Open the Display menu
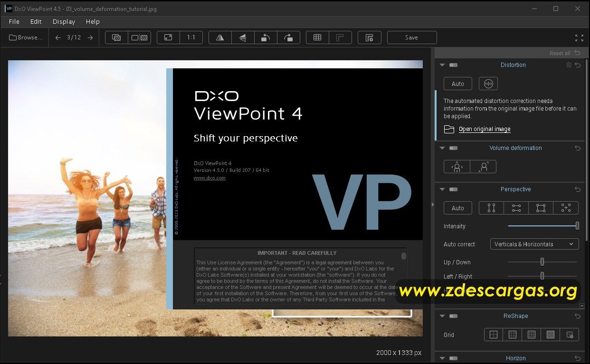Image resolution: width=590 pixels, height=364 pixels. [x=64, y=21]
